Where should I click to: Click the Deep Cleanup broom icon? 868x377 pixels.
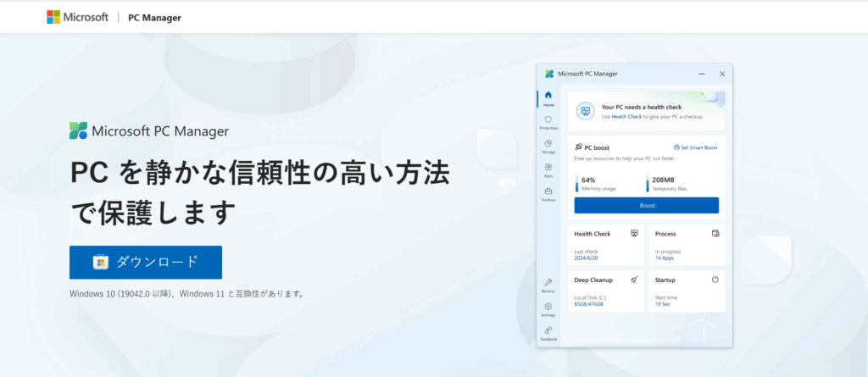(634, 280)
